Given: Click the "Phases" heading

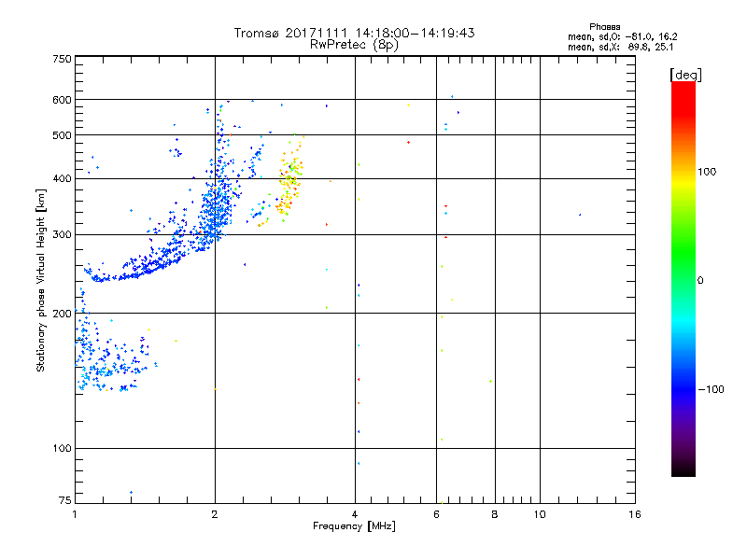Looking at the screenshot, I should tap(604, 27).
